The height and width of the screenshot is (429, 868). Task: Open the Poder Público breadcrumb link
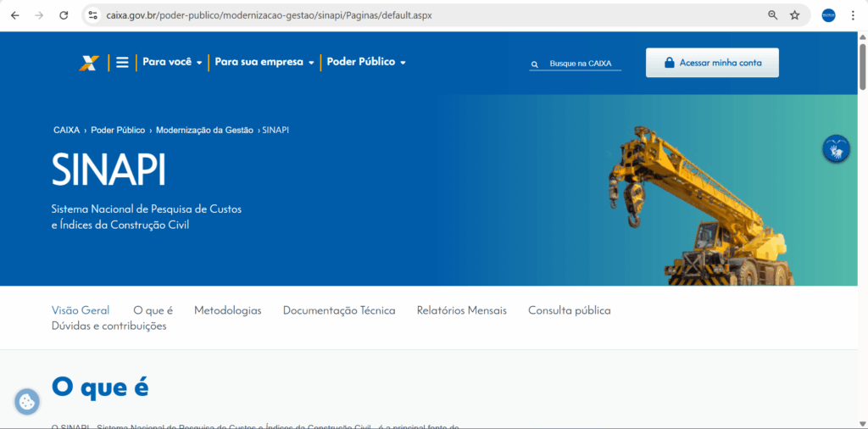pos(118,130)
